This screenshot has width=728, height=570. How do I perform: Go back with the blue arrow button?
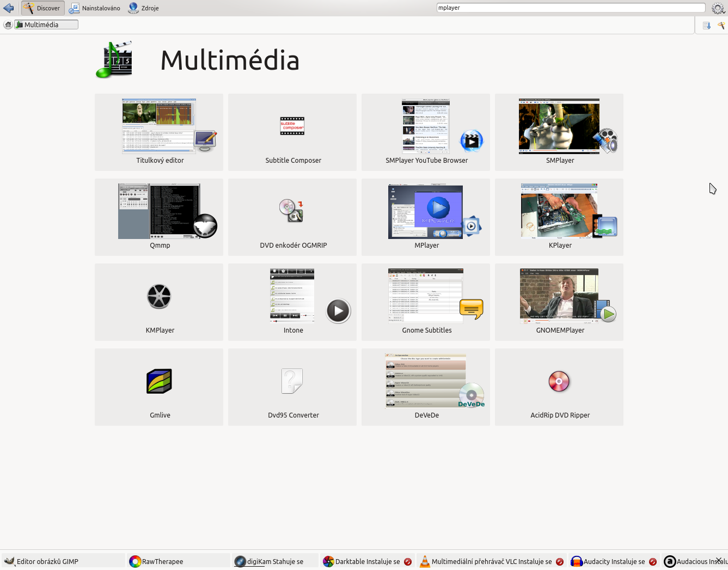(8, 8)
